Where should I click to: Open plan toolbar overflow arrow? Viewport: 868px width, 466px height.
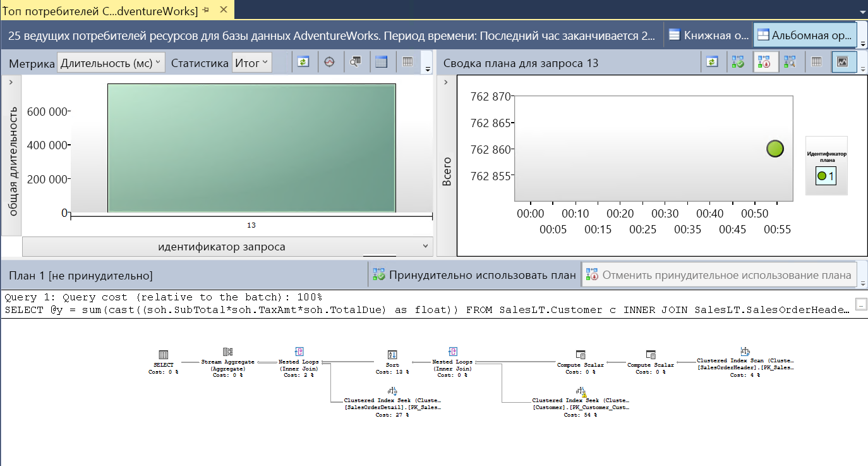pyautogui.click(x=862, y=283)
